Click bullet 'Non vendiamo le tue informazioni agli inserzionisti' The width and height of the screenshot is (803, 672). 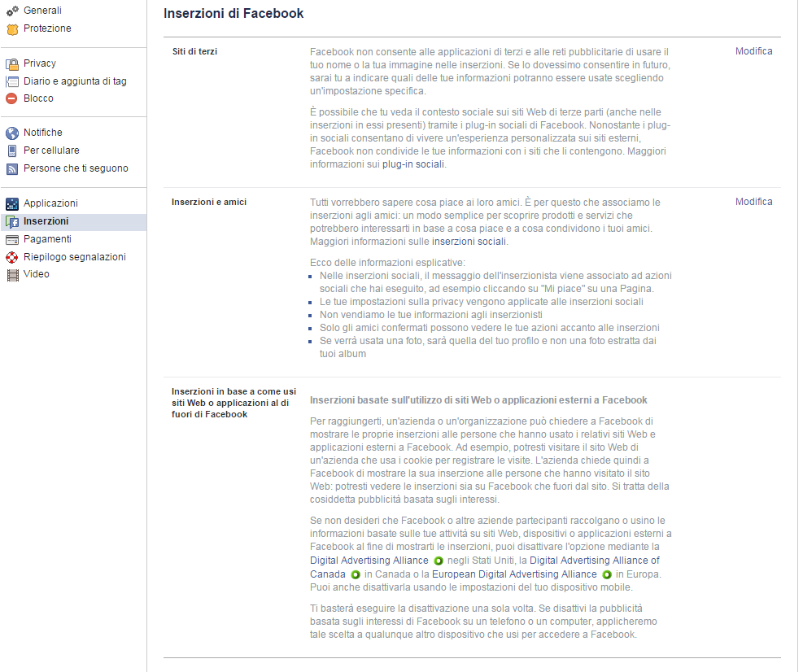pyautogui.click(x=430, y=315)
